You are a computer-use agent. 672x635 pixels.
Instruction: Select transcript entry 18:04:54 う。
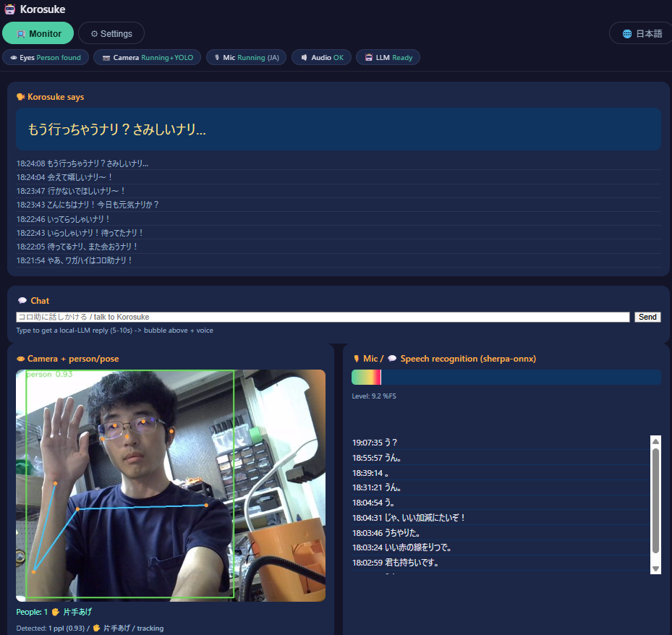pyautogui.click(x=501, y=503)
